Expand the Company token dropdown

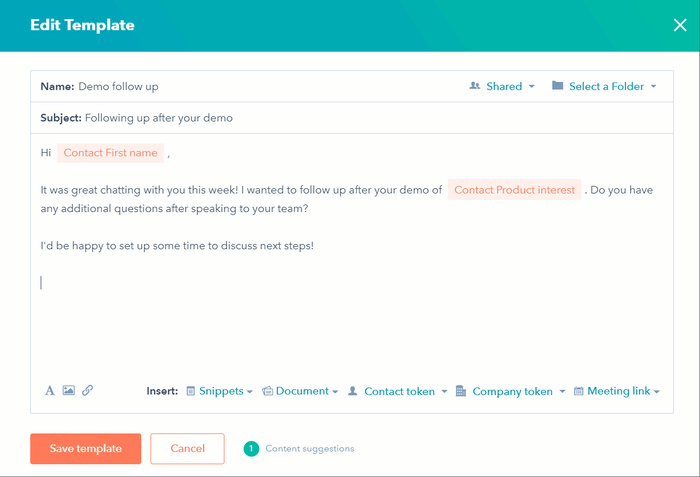(x=511, y=392)
